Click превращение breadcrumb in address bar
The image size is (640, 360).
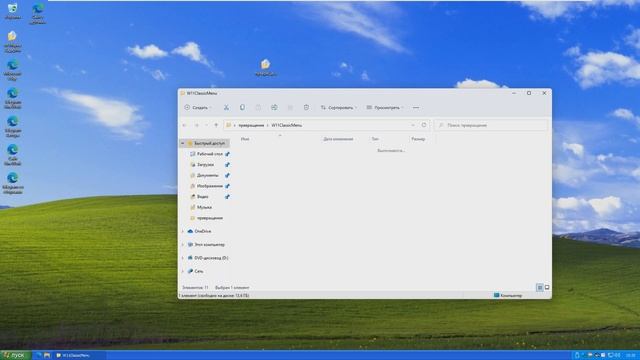tap(251, 125)
